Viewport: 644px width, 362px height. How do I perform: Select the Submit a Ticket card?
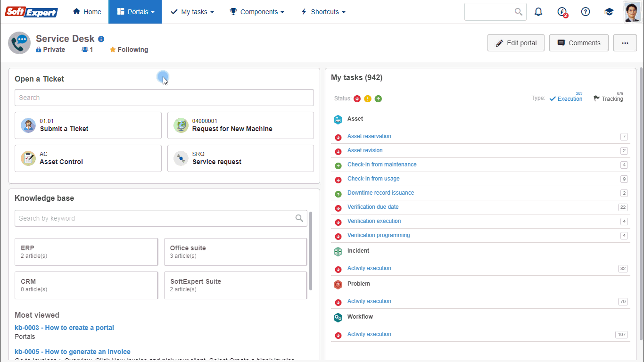(88, 125)
